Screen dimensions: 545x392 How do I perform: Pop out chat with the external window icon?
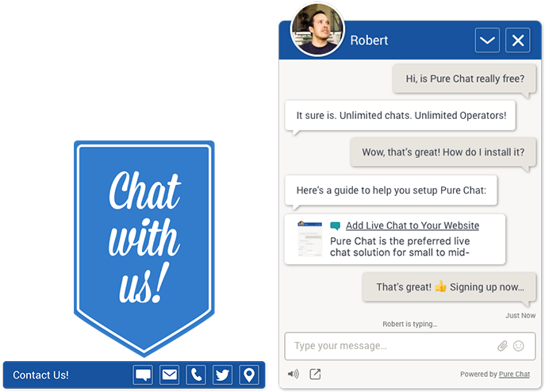315,375
